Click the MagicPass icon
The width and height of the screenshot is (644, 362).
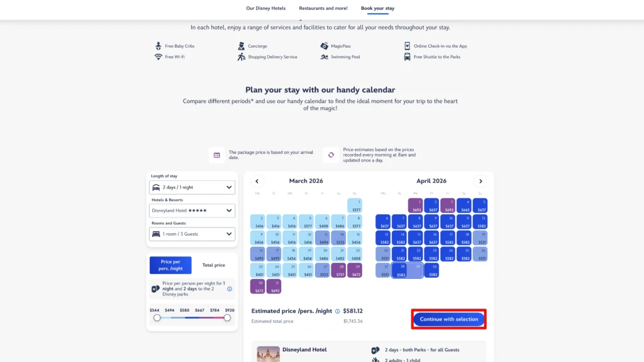pos(325,46)
